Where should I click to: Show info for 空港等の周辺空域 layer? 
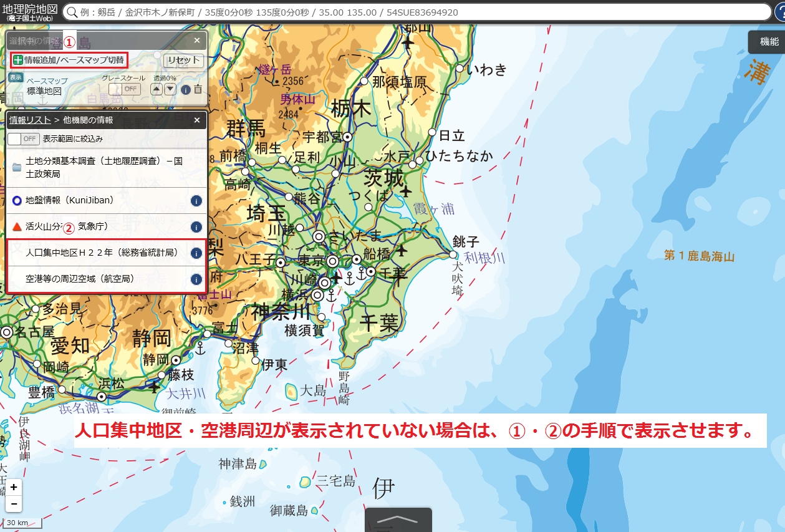[x=196, y=279]
